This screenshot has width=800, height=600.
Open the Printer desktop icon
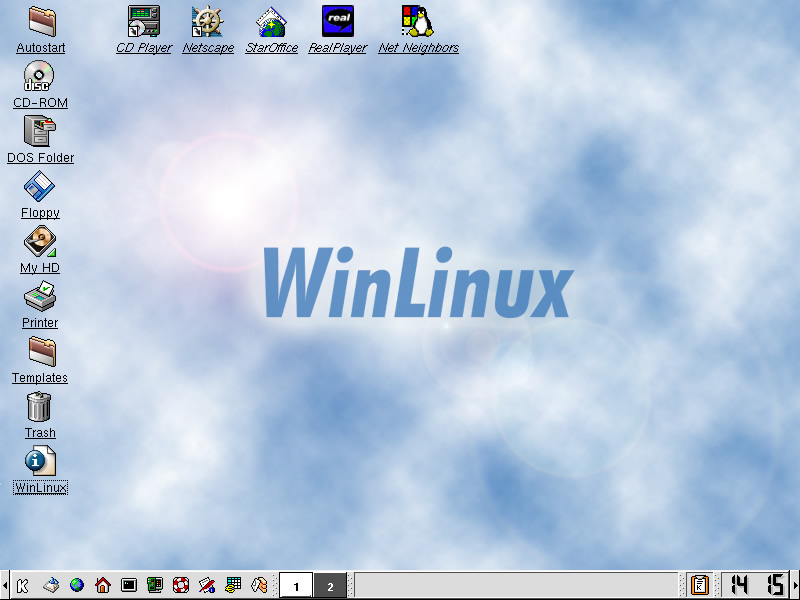[x=40, y=296]
